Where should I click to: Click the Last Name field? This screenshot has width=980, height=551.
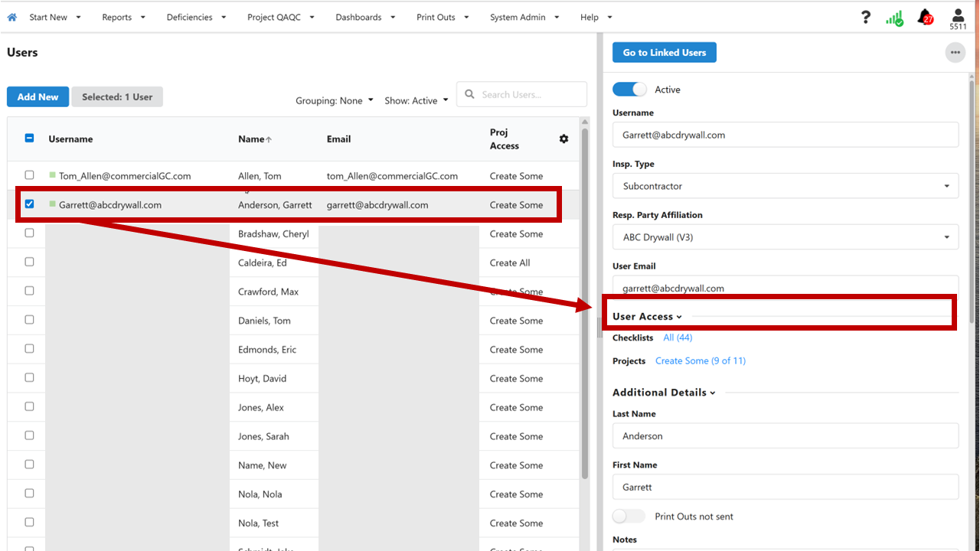pyautogui.click(x=786, y=436)
